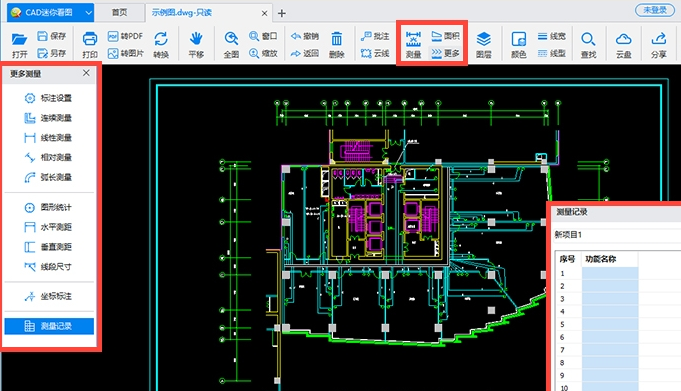Viewport: 681px width, 391px height.
Task: Convert drawing with 转PDF
Action: (125, 36)
